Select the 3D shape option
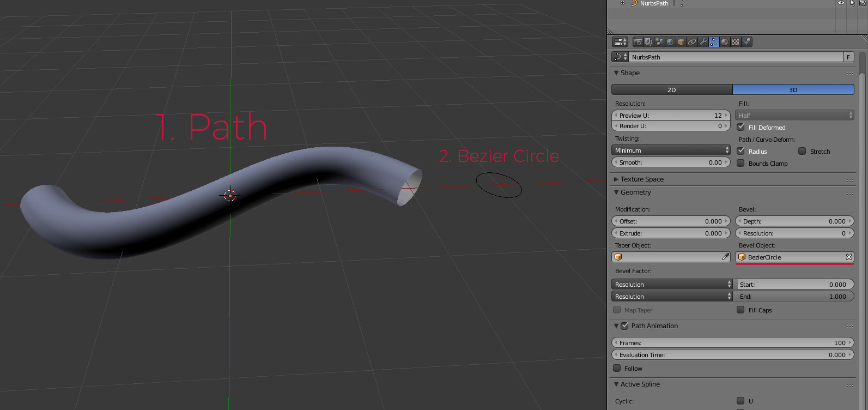 click(x=793, y=89)
